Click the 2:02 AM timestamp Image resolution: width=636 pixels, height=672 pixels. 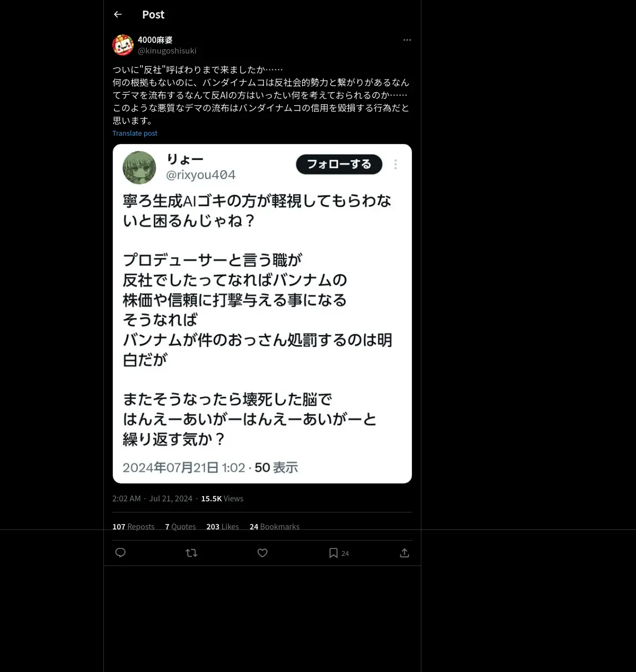126,498
